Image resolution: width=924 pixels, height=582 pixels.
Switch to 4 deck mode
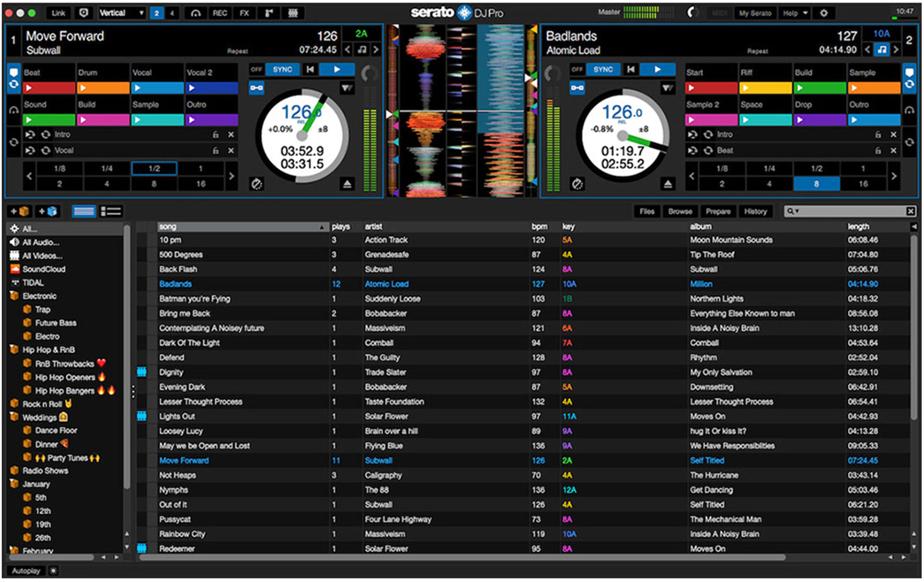172,13
